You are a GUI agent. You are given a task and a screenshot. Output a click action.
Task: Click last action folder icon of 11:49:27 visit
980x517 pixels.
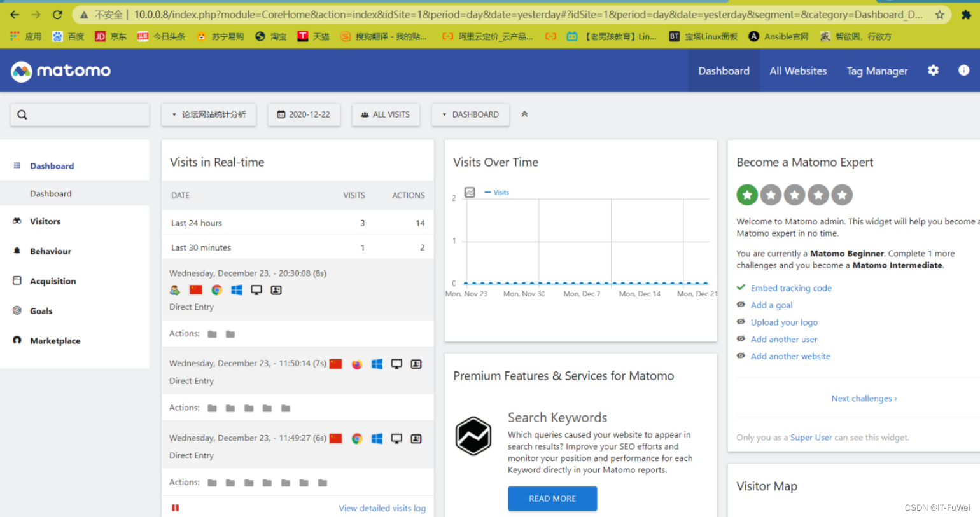click(x=323, y=483)
